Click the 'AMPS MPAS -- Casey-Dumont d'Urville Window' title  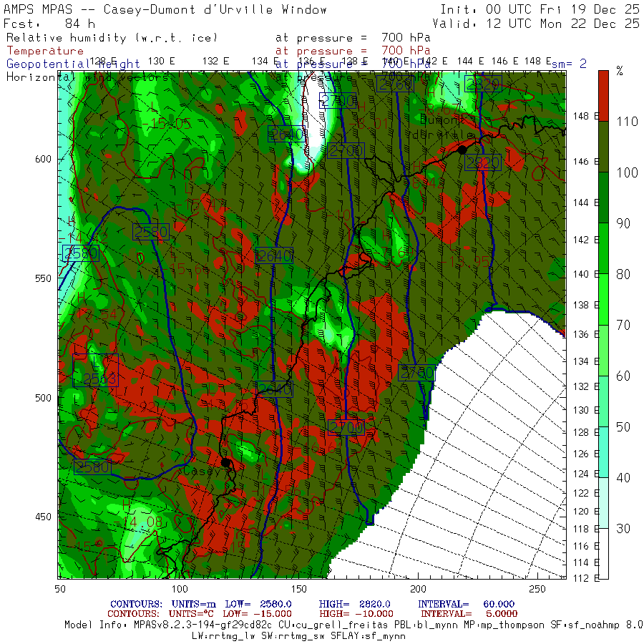pyautogui.click(x=165, y=9)
